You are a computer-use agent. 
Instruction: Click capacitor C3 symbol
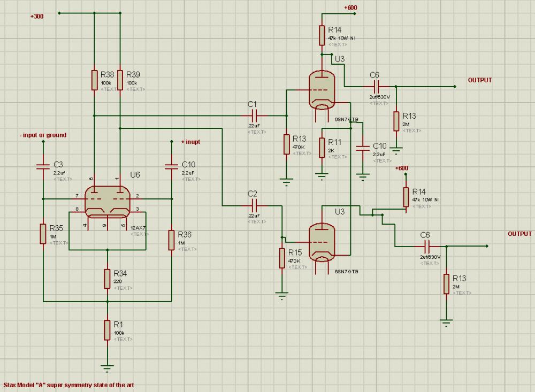[43, 166]
